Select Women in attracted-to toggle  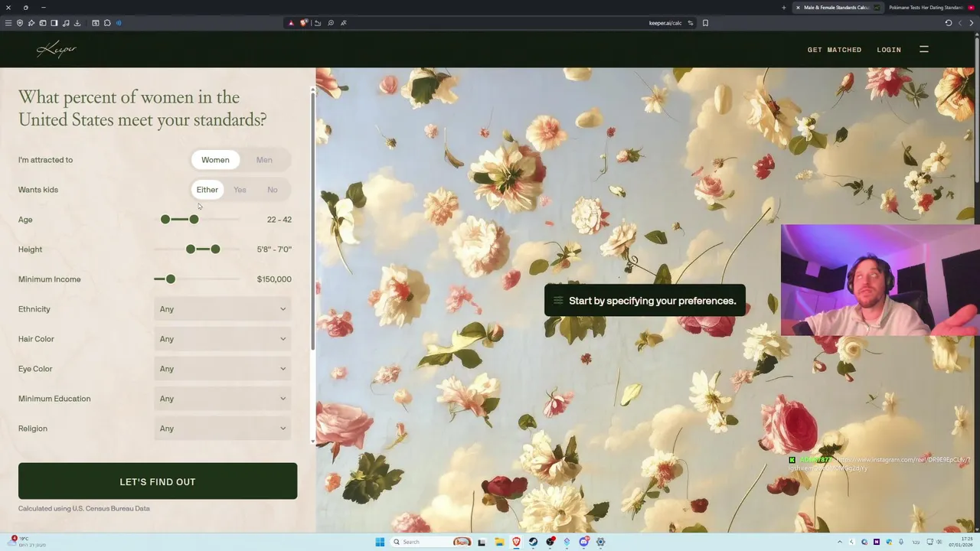pos(215,160)
